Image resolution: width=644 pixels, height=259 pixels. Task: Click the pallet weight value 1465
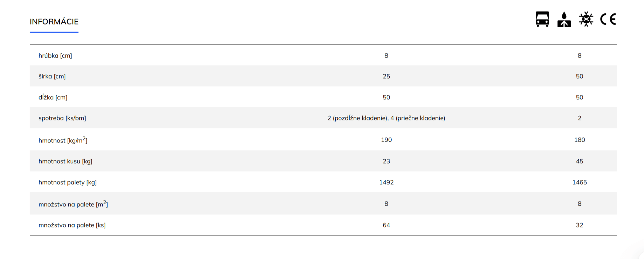click(580, 182)
